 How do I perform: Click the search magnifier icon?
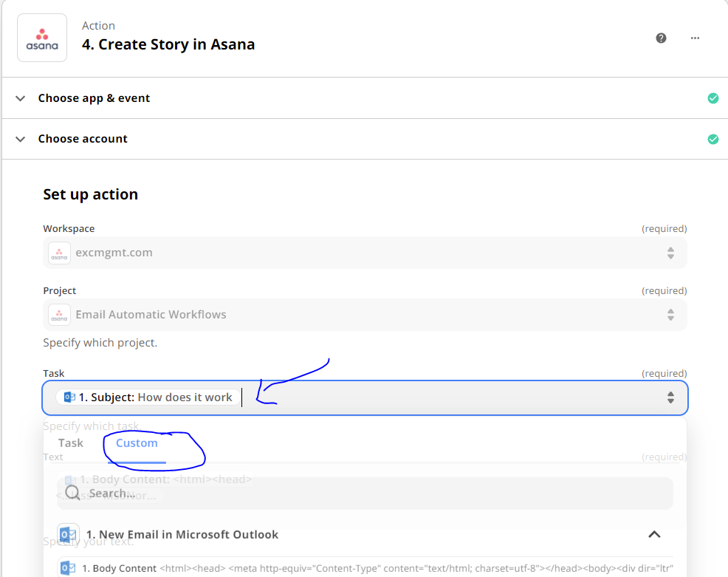(72, 493)
